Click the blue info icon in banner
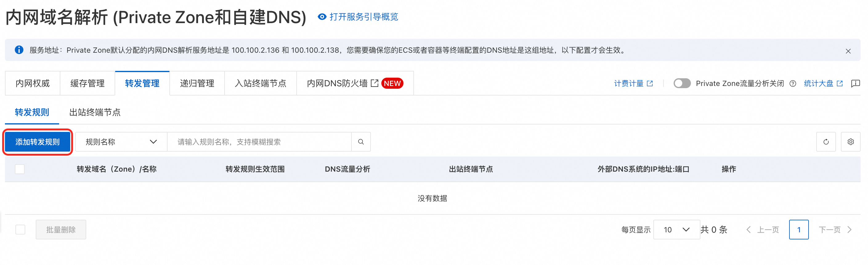Image resolution: width=868 pixels, height=265 pixels. (x=19, y=50)
